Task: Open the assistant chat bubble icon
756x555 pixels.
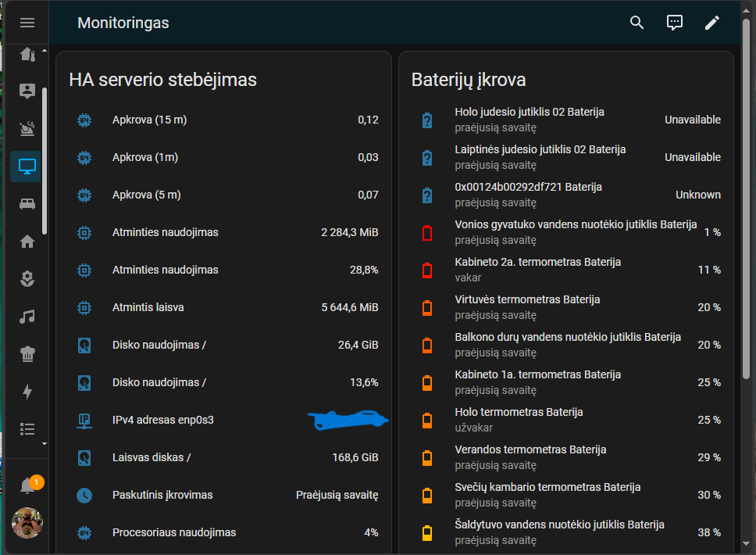Action: point(675,23)
